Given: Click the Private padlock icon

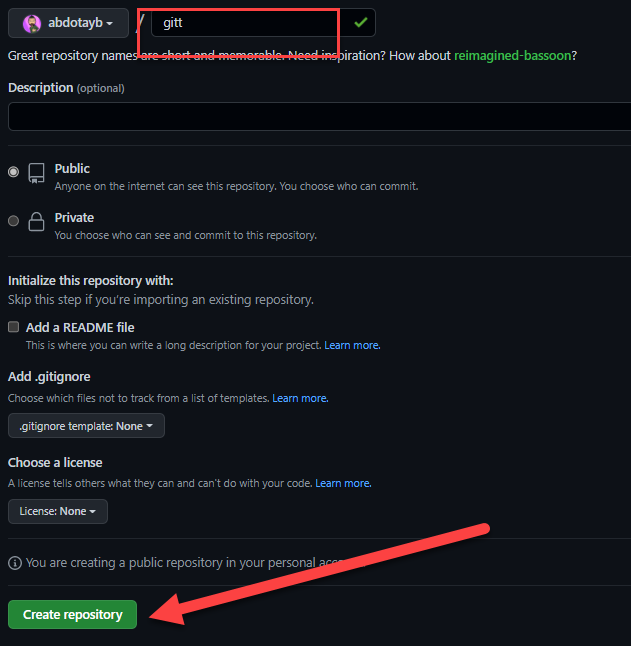Looking at the screenshot, I should pos(37,221).
